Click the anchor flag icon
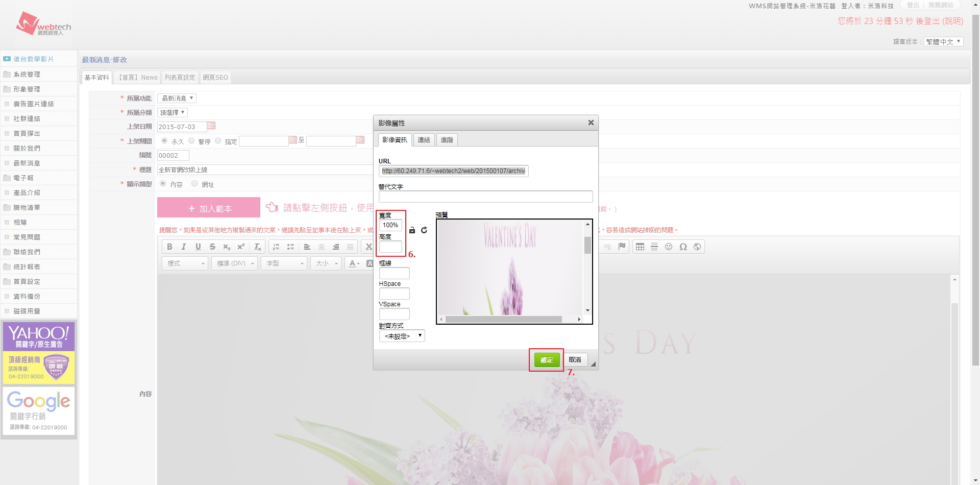The width and height of the screenshot is (980, 485). click(x=622, y=247)
